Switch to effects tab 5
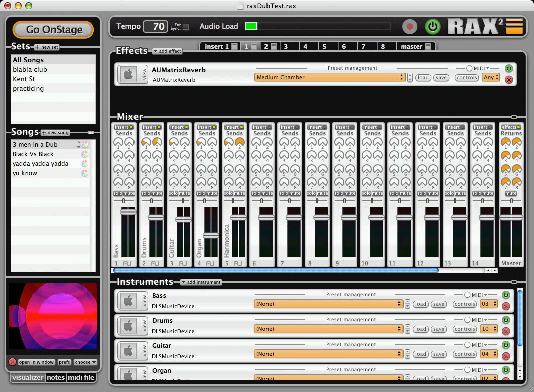 point(328,46)
